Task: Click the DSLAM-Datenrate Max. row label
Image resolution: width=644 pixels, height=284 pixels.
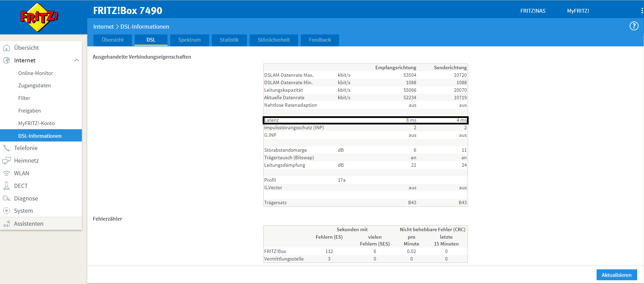Action: tap(289, 75)
